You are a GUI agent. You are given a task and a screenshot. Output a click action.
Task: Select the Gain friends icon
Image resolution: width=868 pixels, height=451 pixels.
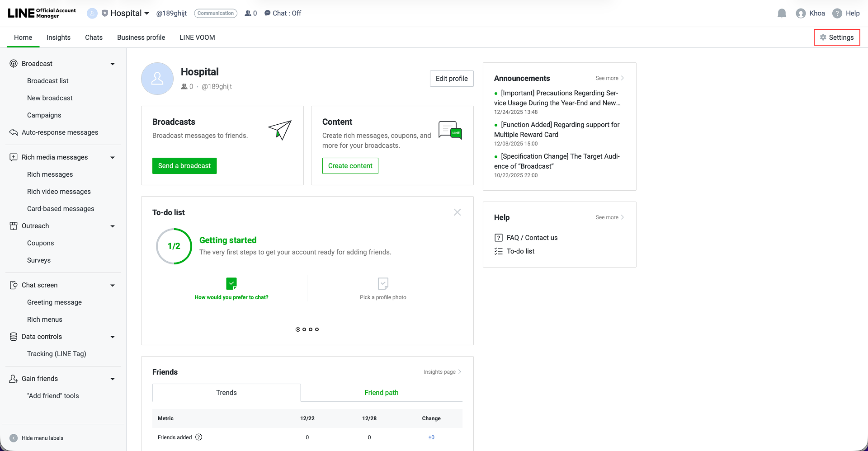[13, 378]
